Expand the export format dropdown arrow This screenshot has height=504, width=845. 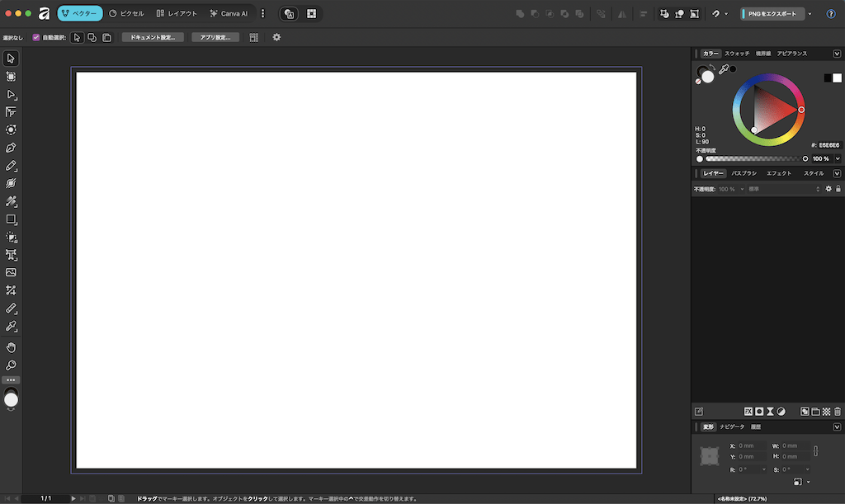[x=810, y=14]
